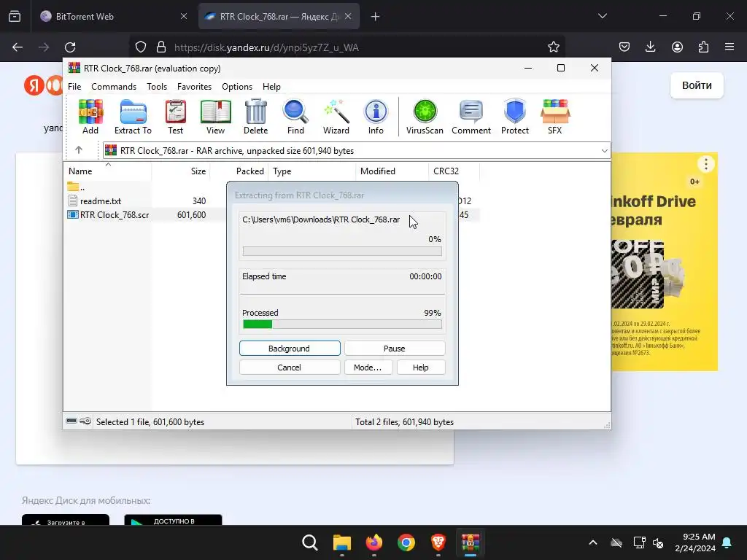Open the Find magnifier tool
747x560 pixels.
point(295,117)
